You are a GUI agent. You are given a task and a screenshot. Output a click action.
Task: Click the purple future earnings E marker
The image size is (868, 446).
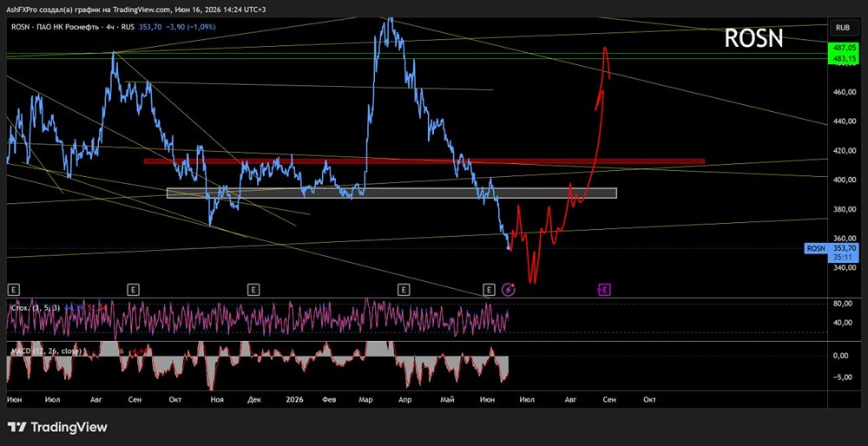(604, 290)
